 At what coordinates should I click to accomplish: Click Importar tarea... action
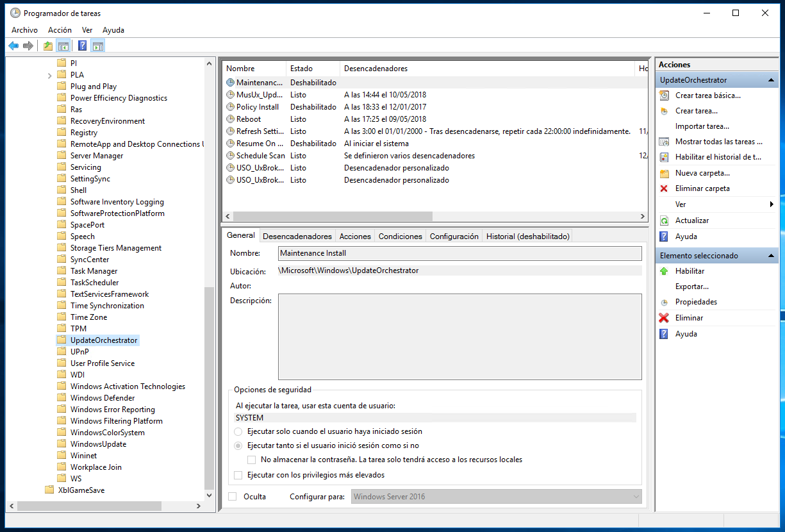702,126
